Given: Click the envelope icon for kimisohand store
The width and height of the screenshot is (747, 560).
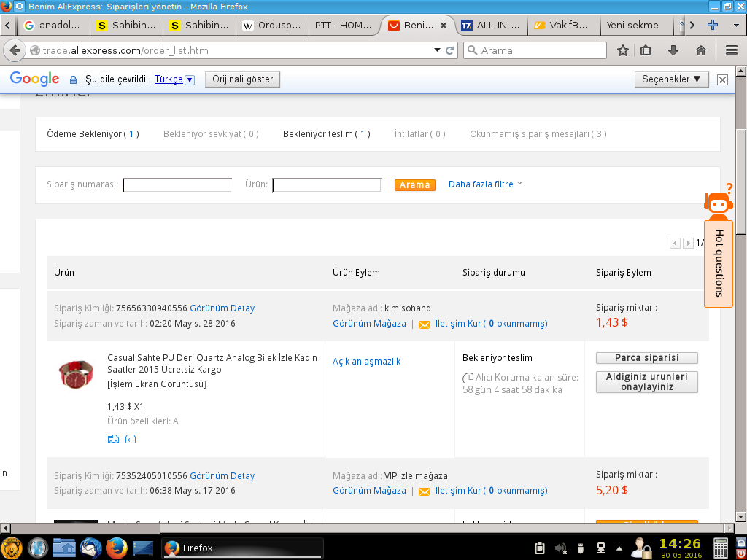Looking at the screenshot, I should point(425,324).
